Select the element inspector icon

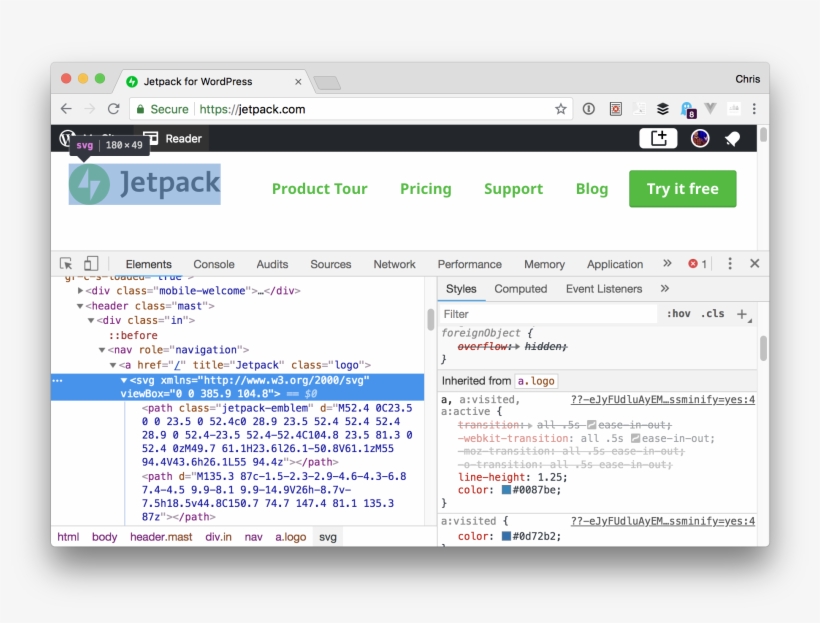[x=67, y=263]
